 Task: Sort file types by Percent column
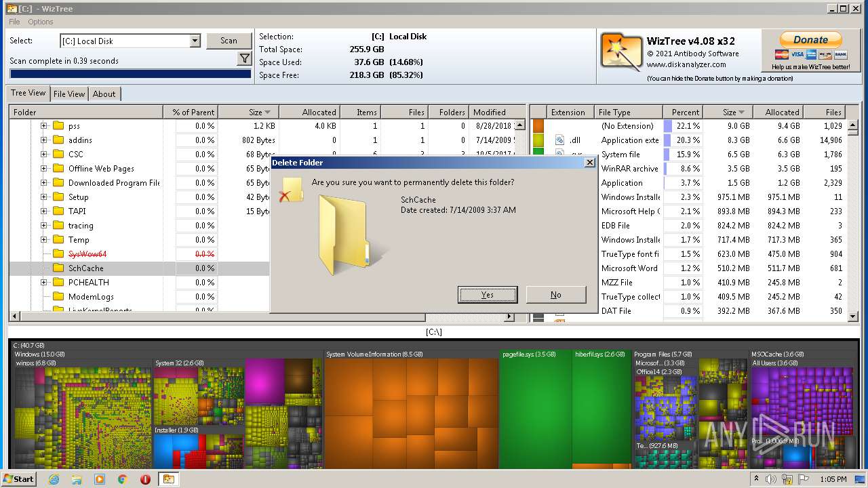coord(682,113)
